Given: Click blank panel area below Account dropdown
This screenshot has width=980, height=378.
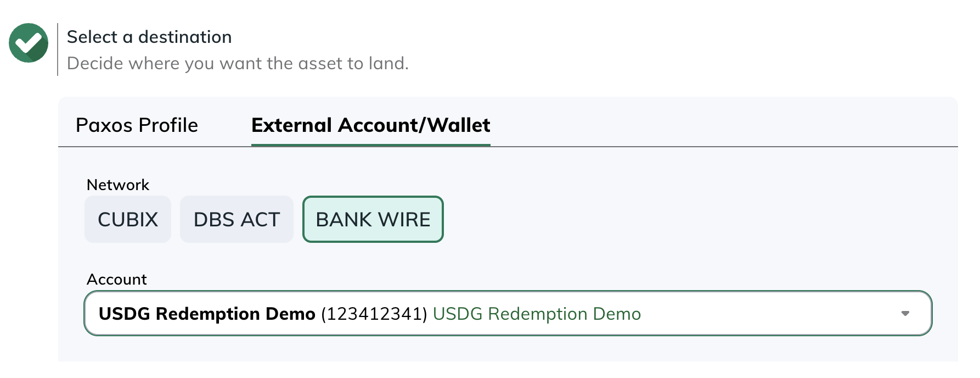Looking at the screenshot, I should [508, 349].
